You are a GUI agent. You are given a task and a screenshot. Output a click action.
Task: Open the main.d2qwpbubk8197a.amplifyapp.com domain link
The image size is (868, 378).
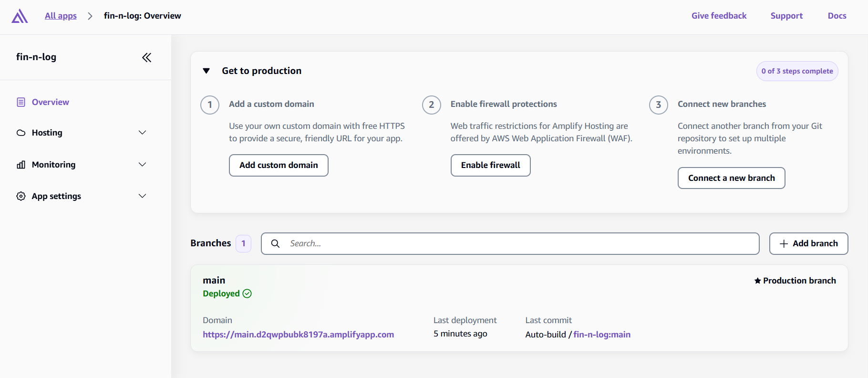[298, 335]
